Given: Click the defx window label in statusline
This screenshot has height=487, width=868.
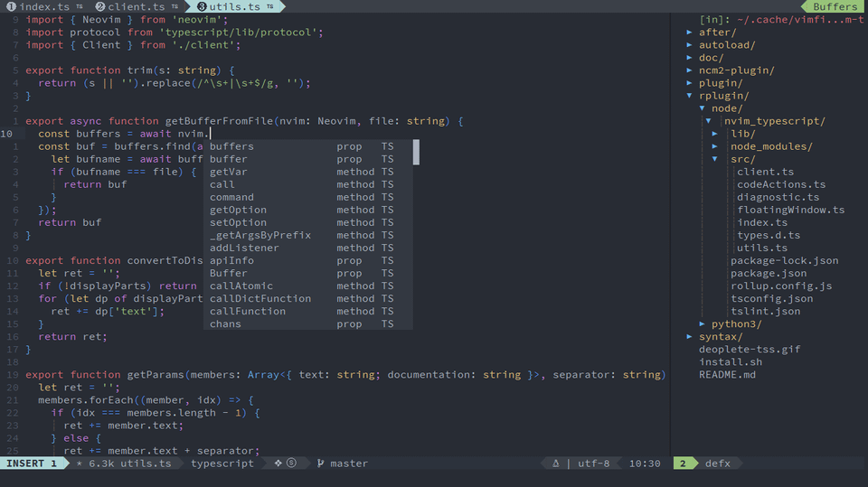Looking at the screenshot, I should (x=718, y=464).
